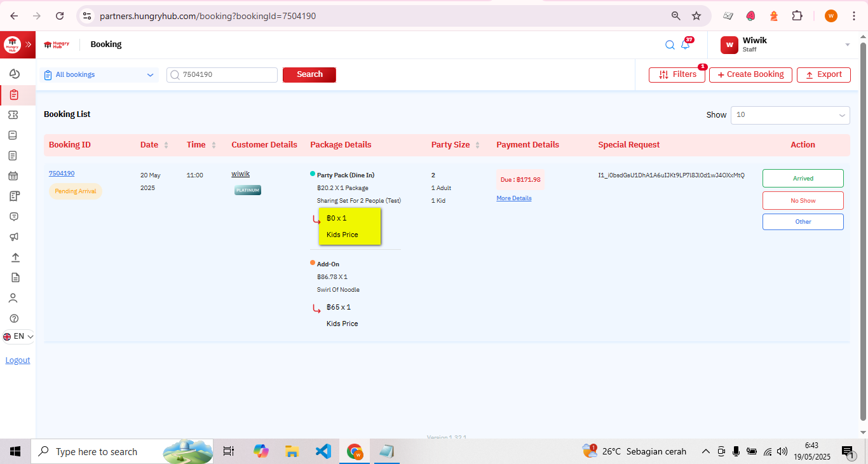The image size is (868, 464).
Task: Expand the sidebar with double chevron
Action: tap(29, 44)
